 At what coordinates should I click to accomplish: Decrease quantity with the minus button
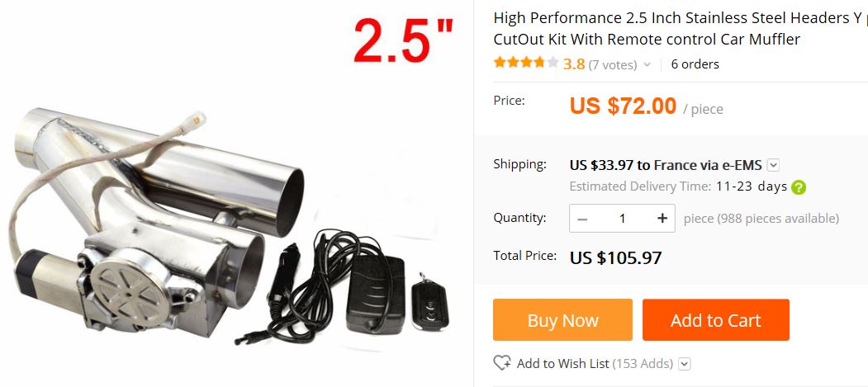tap(581, 219)
